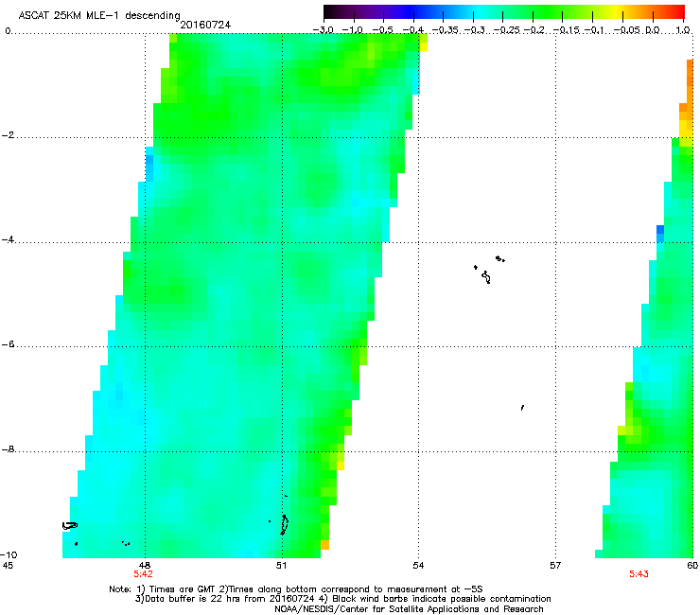Click the color scale label '-3.0'
The height and width of the screenshot is (615, 700).
tap(324, 30)
